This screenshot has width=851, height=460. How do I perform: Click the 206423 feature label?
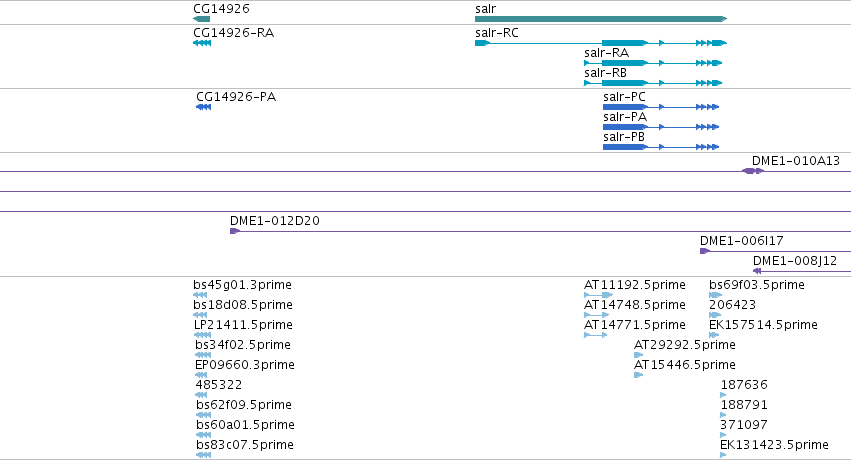click(x=732, y=305)
